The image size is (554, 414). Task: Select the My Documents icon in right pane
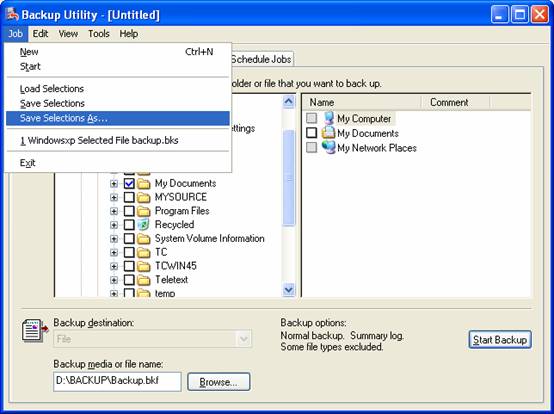[x=328, y=133]
